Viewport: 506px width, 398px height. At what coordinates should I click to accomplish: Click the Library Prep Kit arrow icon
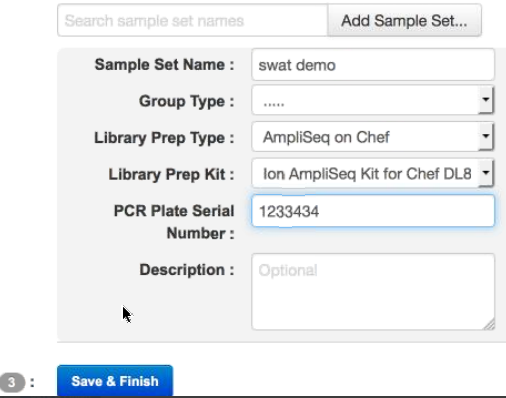(486, 173)
